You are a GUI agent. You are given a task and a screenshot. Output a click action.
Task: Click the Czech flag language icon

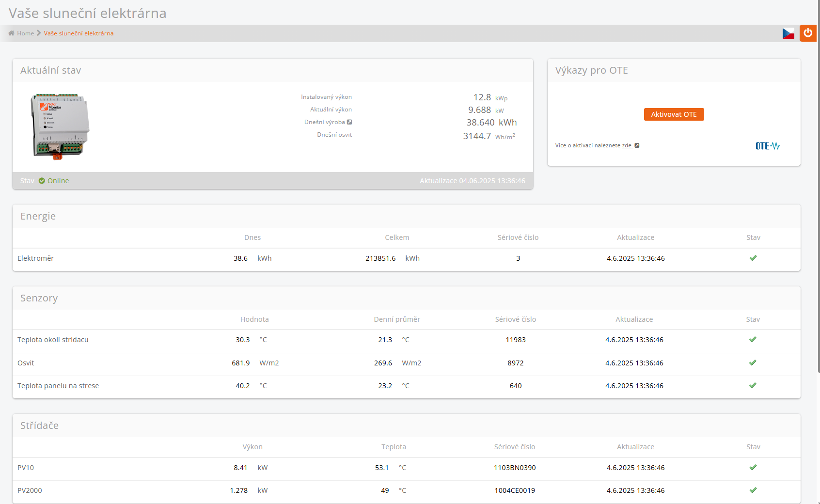[x=788, y=33]
